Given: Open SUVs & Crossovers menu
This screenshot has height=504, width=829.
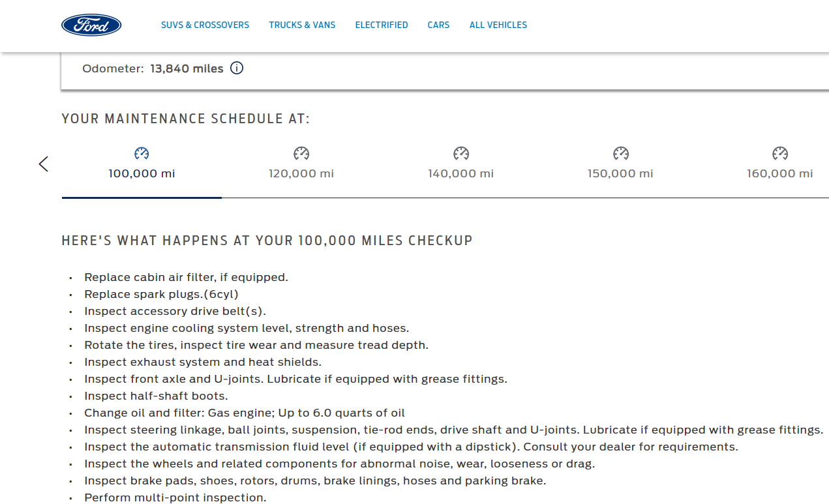Looking at the screenshot, I should click(x=205, y=25).
